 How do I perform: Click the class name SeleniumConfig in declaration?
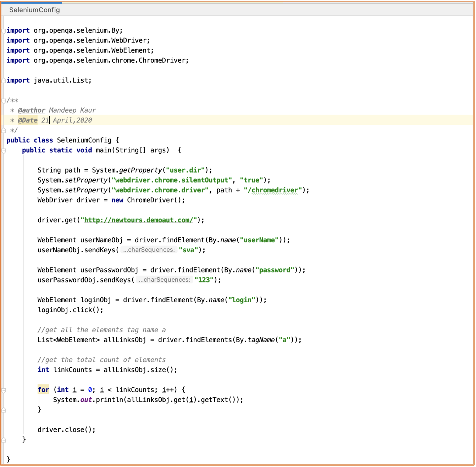[84, 140]
